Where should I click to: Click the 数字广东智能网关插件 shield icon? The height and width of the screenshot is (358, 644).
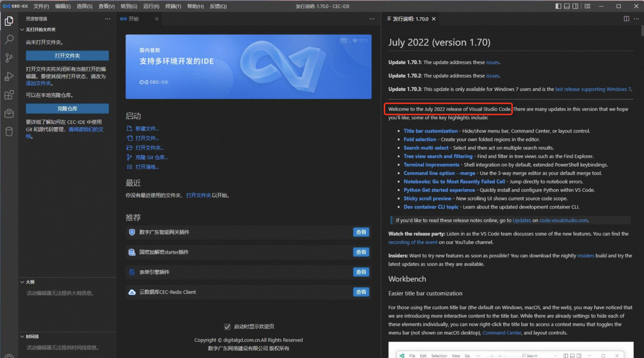click(132, 232)
